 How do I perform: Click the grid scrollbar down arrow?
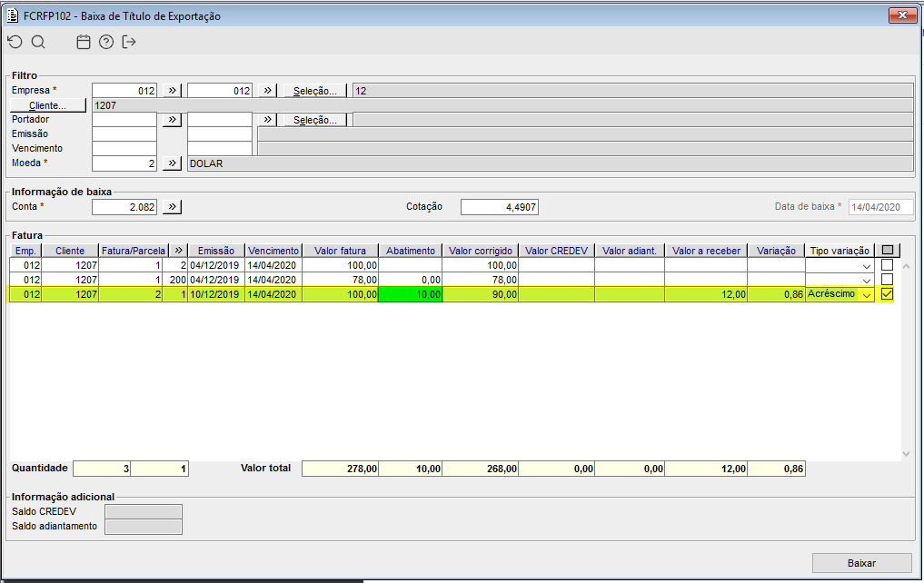907,454
